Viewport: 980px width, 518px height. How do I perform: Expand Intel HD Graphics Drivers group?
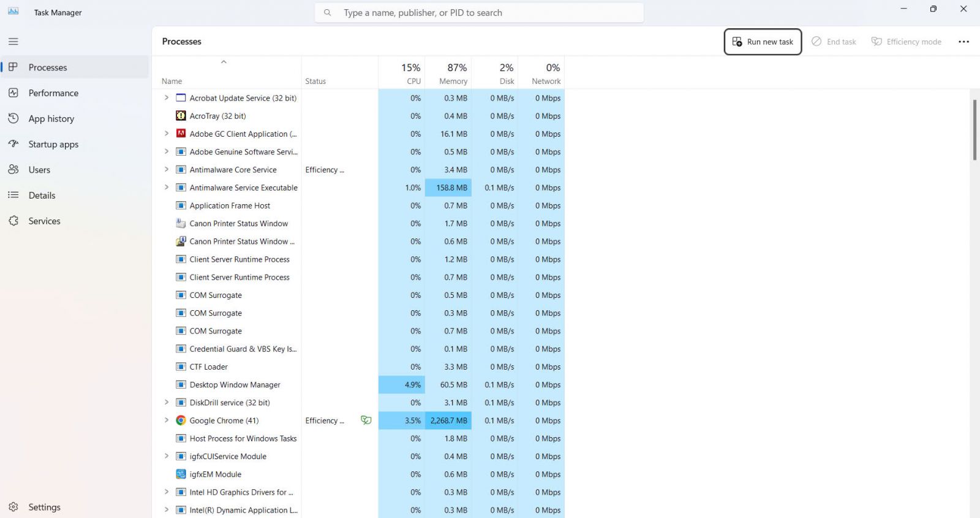click(166, 492)
